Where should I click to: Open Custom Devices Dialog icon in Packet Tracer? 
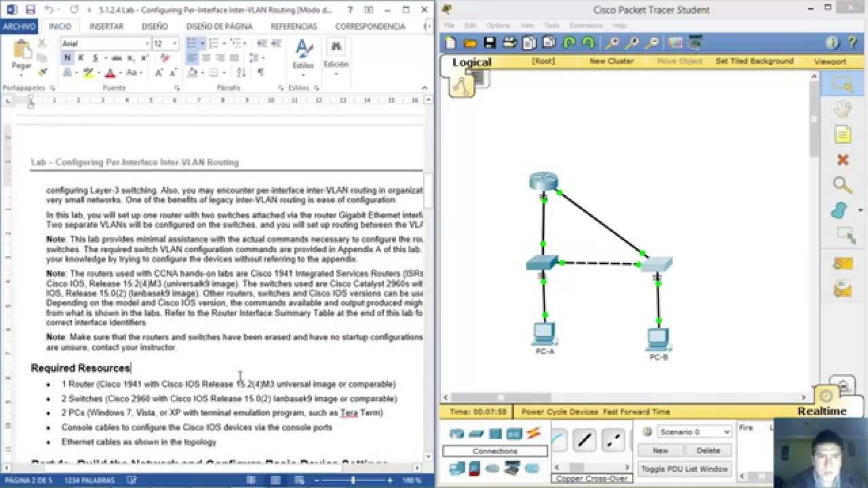[x=695, y=43]
